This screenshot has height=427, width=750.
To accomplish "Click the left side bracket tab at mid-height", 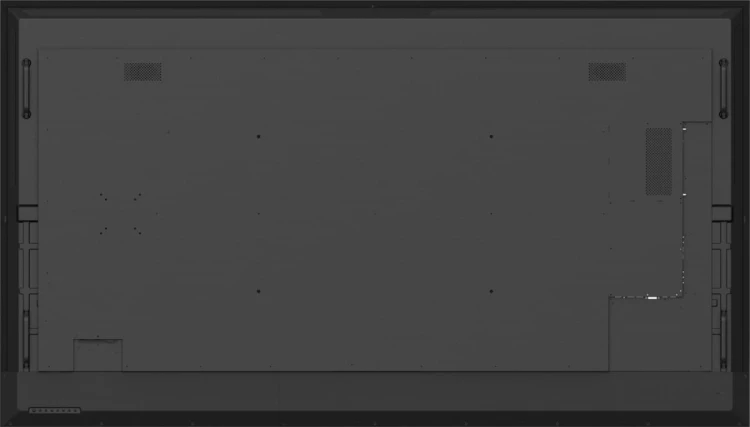I will 27,213.
